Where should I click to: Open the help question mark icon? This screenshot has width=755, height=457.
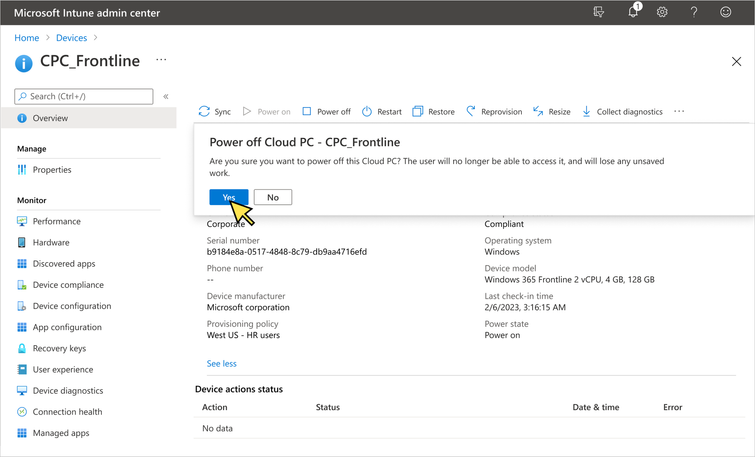click(694, 12)
